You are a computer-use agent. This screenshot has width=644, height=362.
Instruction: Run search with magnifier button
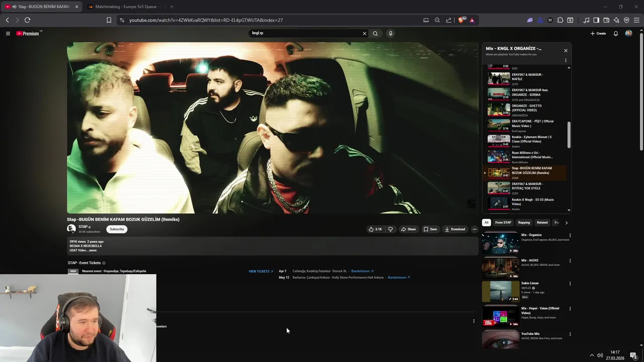coord(375,34)
